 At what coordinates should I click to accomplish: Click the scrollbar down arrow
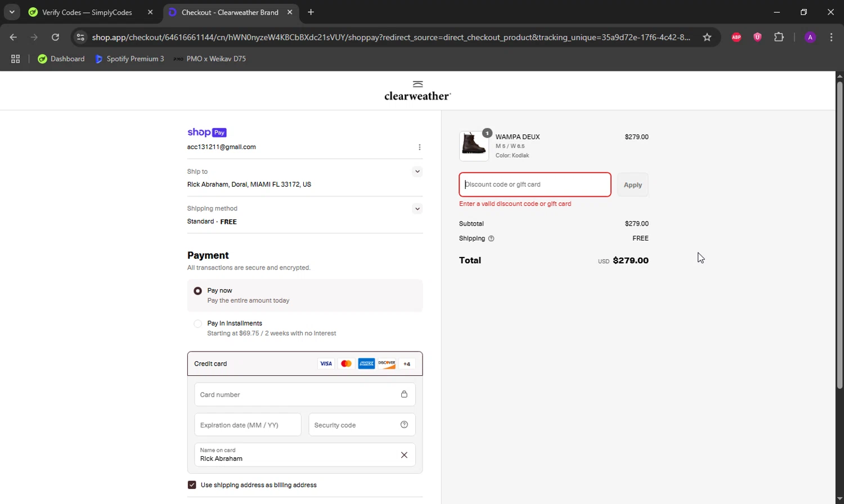(x=839, y=498)
